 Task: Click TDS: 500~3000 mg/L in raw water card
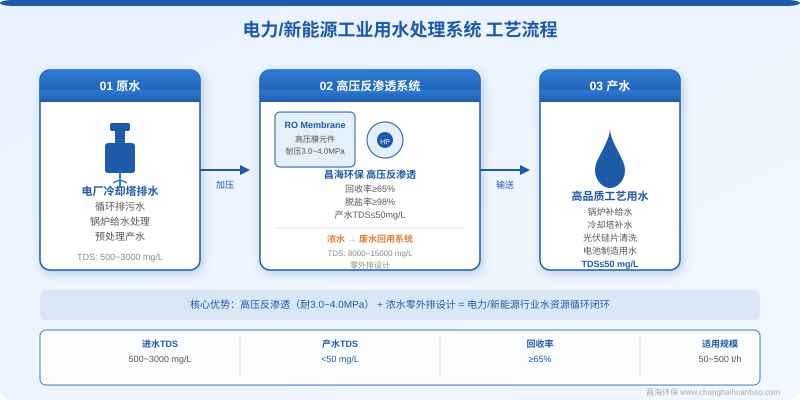pyautogui.click(x=120, y=257)
